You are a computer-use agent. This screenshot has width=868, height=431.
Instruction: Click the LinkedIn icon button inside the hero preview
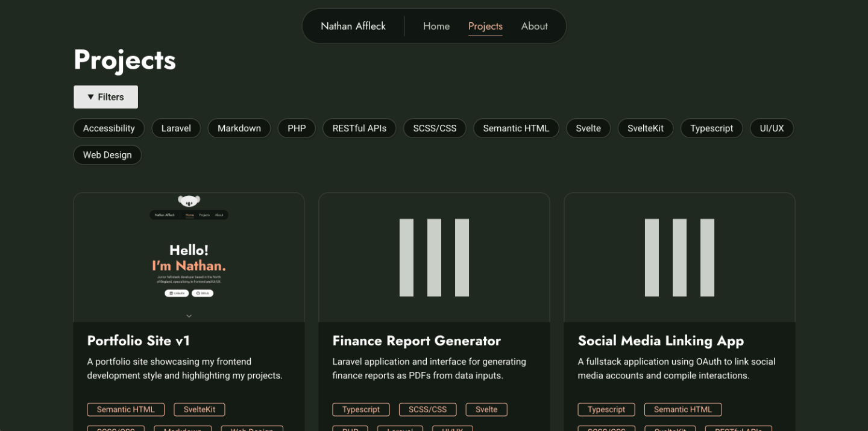[176, 293]
